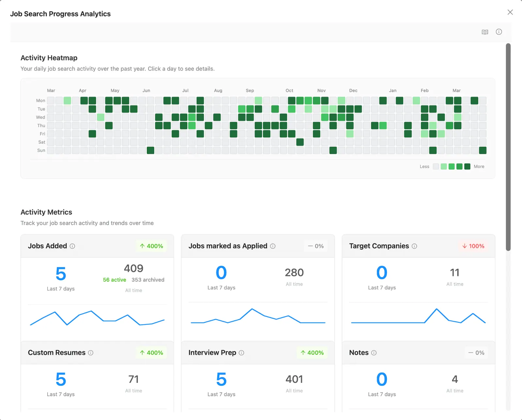Click the Target Companies sparkline chart
The width and height of the screenshot is (522, 420).
418,316
